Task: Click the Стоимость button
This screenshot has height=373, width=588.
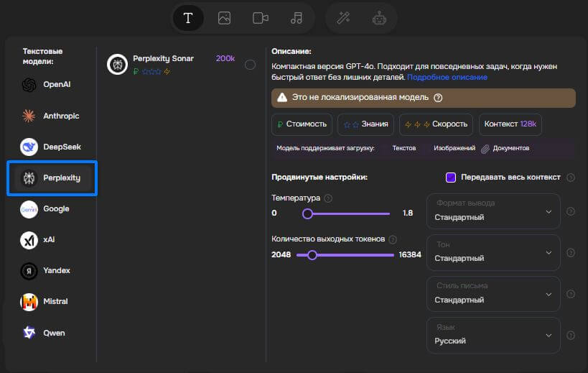Action: (x=302, y=124)
